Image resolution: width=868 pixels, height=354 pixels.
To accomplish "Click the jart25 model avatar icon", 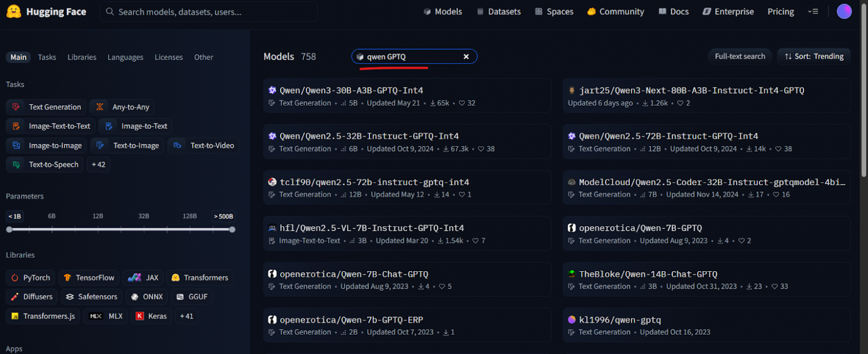I will (571, 91).
